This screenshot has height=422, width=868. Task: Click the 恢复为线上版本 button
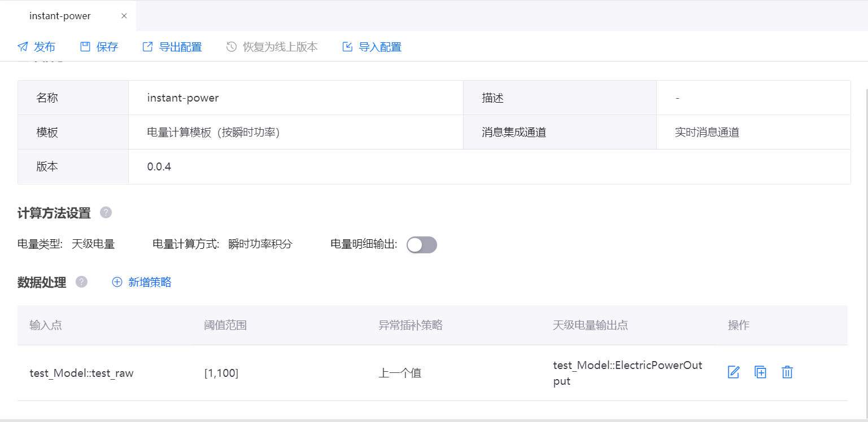click(x=272, y=47)
